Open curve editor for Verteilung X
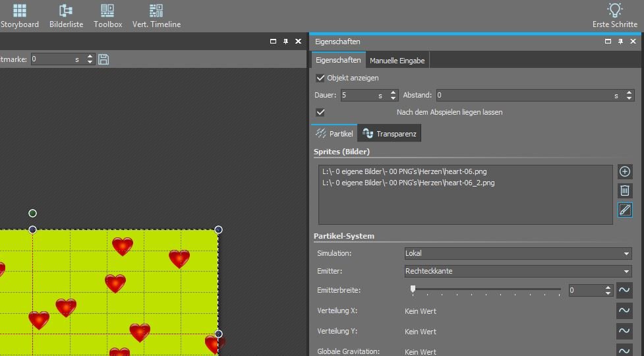This screenshot has height=356, width=644. 624,311
